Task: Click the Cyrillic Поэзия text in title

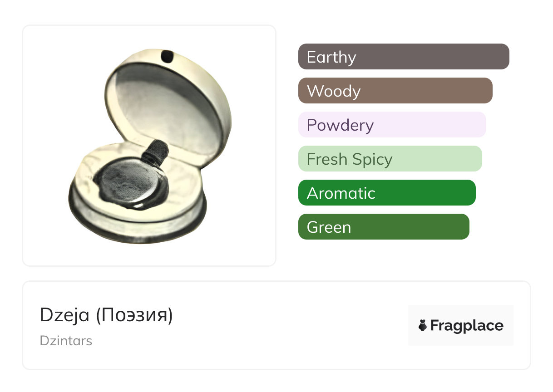Action: (x=134, y=315)
